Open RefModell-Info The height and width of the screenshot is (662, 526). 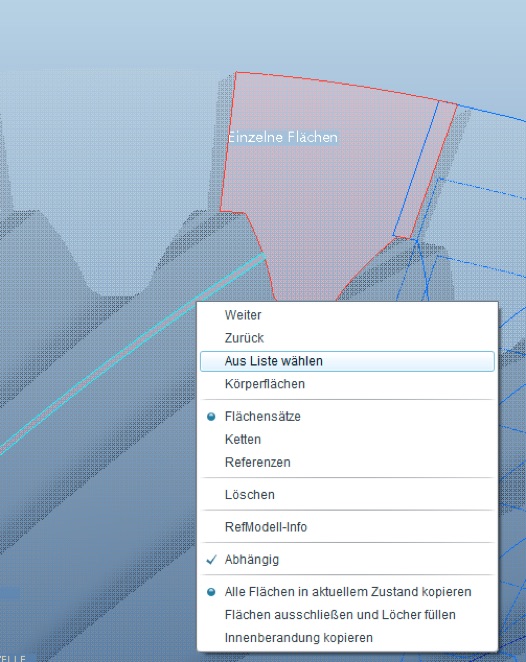point(347,527)
